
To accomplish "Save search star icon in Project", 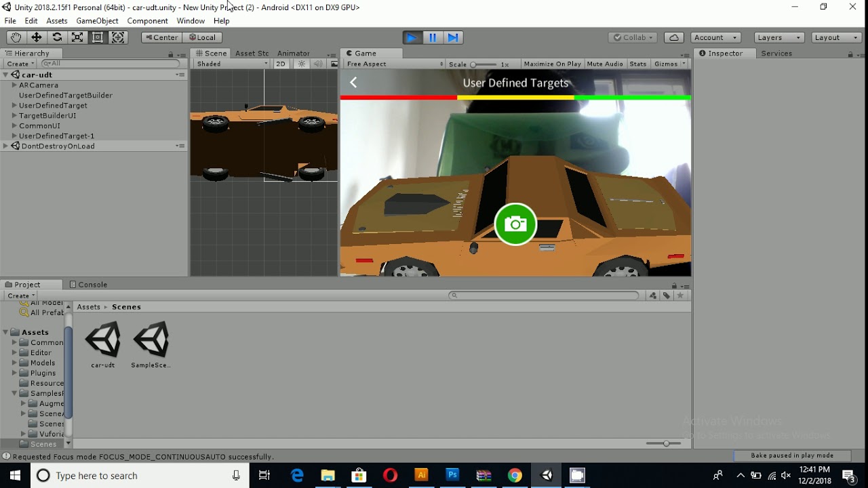I will pos(681,296).
